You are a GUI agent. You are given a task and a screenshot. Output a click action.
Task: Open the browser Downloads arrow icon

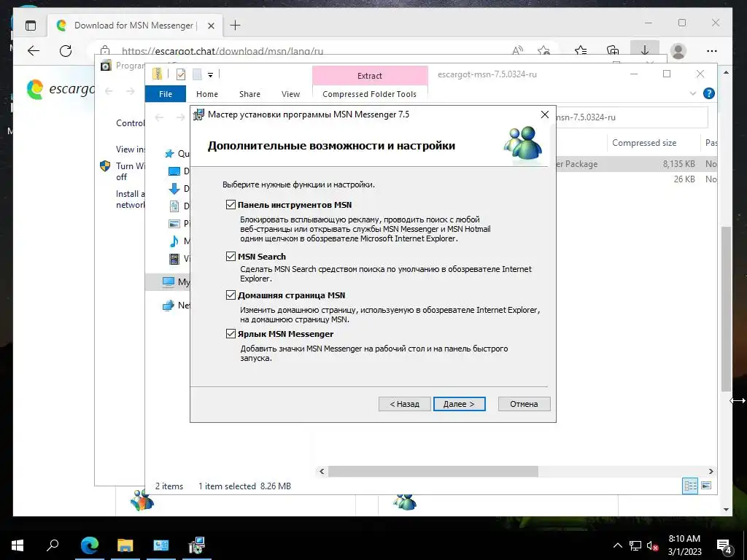click(645, 50)
